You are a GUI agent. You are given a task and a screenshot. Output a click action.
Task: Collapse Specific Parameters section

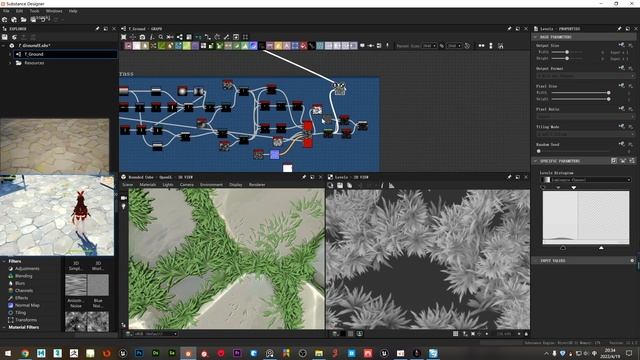(x=535, y=161)
